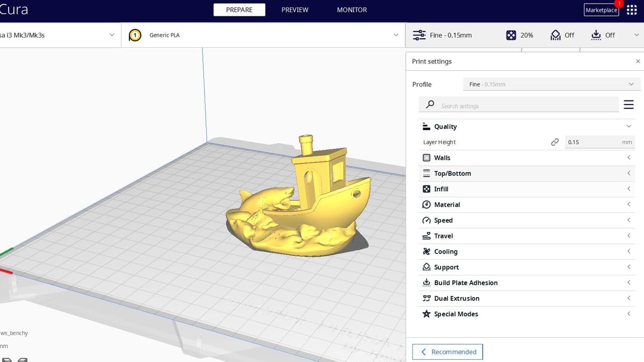Expand the Walls section
The image size is (644, 362).
coord(629,157)
